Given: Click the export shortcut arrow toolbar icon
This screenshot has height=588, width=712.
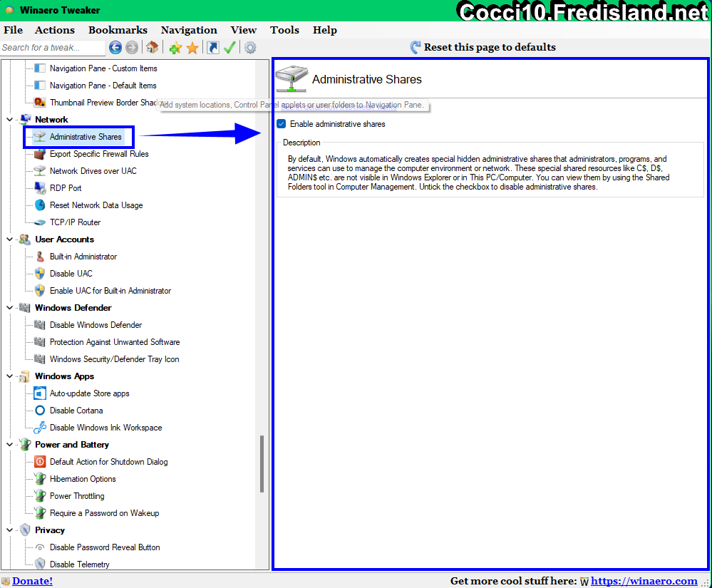Looking at the screenshot, I should coord(213,47).
